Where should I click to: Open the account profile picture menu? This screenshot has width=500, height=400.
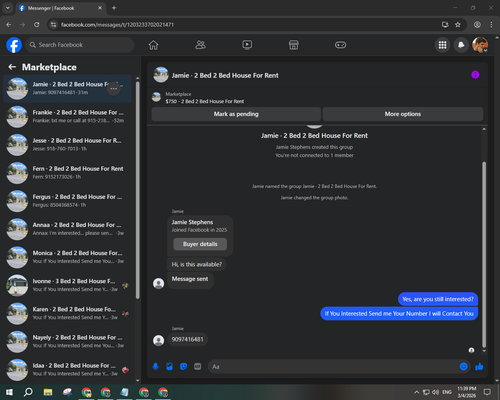pyautogui.click(x=480, y=45)
